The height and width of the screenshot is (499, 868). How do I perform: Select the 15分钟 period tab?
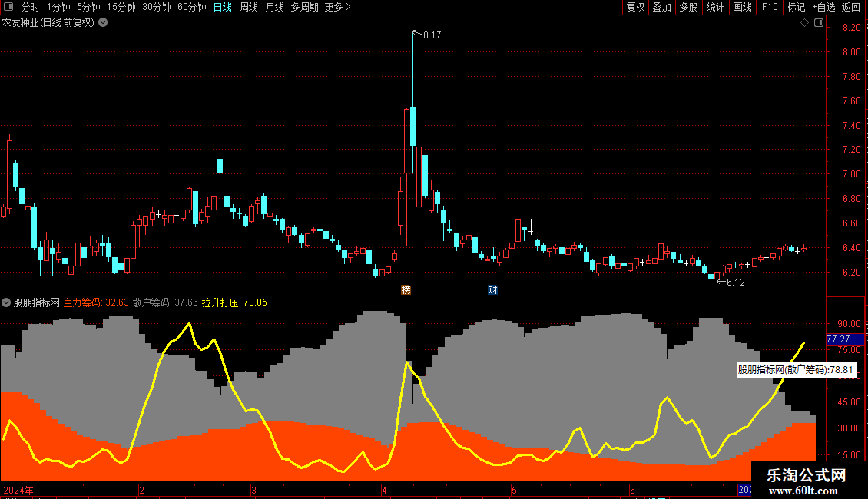point(121,7)
